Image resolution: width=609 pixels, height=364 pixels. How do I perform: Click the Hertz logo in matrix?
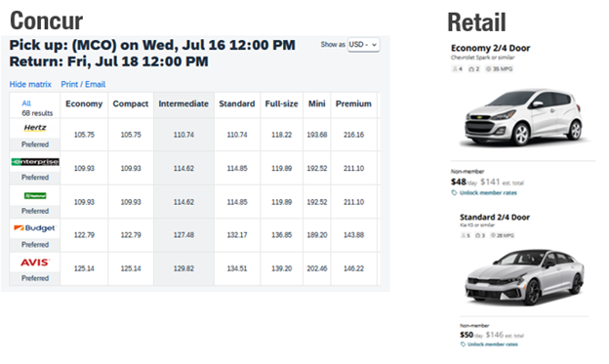(x=35, y=128)
